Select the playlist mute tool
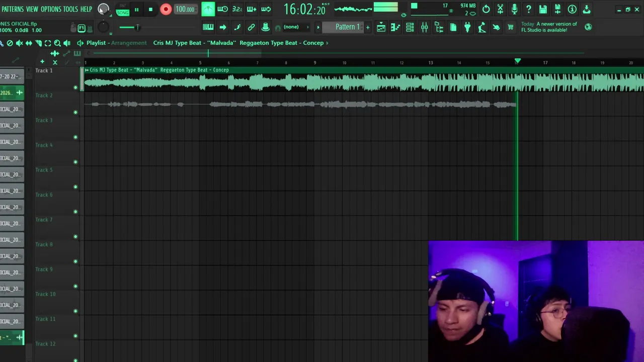Viewport: 644px width, 362px height. [x=19, y=43]
